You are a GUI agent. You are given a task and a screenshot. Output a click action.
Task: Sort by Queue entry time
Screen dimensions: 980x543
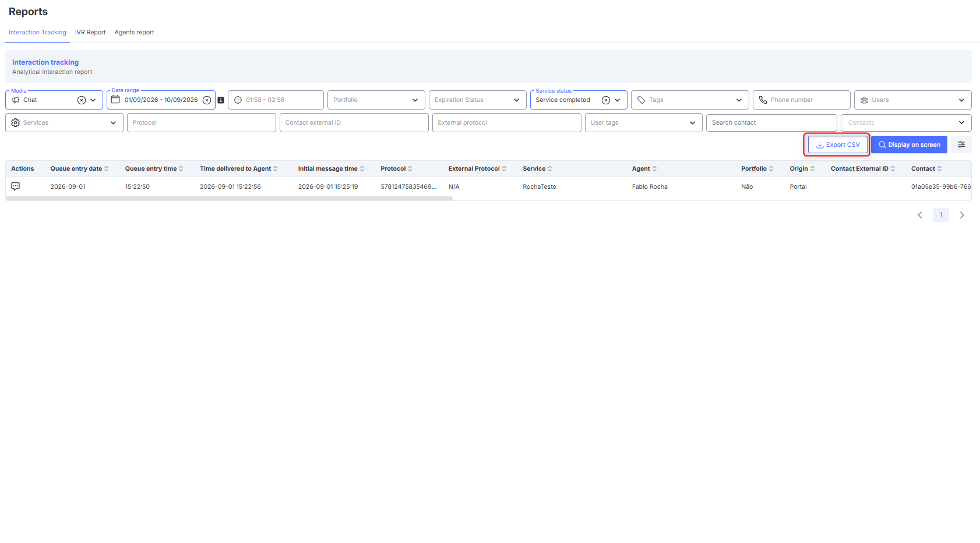tap(181, 169)
